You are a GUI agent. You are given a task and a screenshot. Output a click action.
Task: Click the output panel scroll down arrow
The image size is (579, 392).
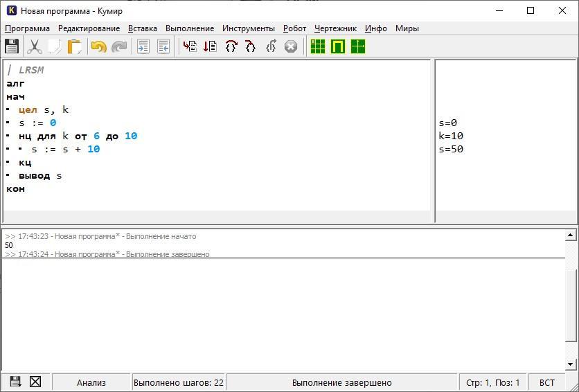coord(570,365)
